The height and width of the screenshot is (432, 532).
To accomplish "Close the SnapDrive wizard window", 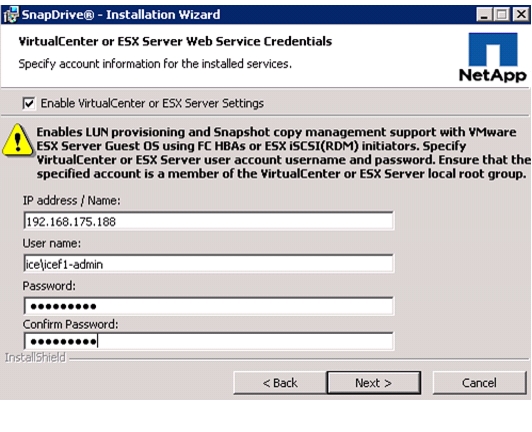I will (x=521, y=15).
